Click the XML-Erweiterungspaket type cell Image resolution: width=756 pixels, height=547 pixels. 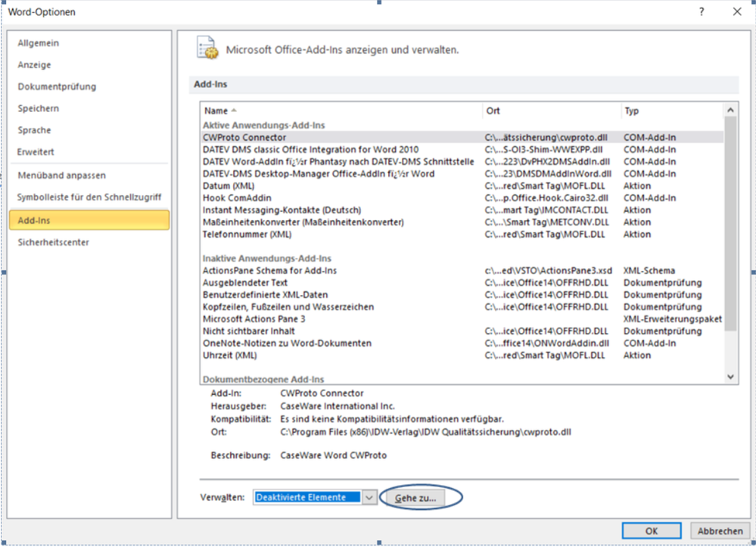[673, 319]
